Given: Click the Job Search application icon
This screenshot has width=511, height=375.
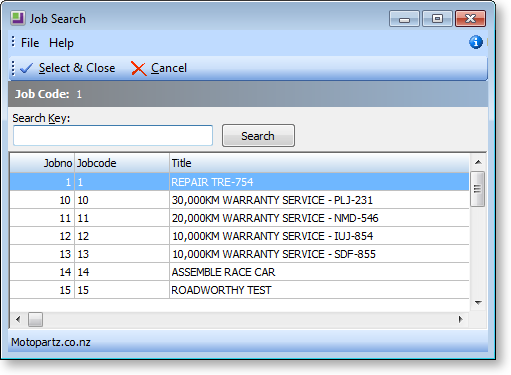Looking at the screenshot, I should point(18,18).
